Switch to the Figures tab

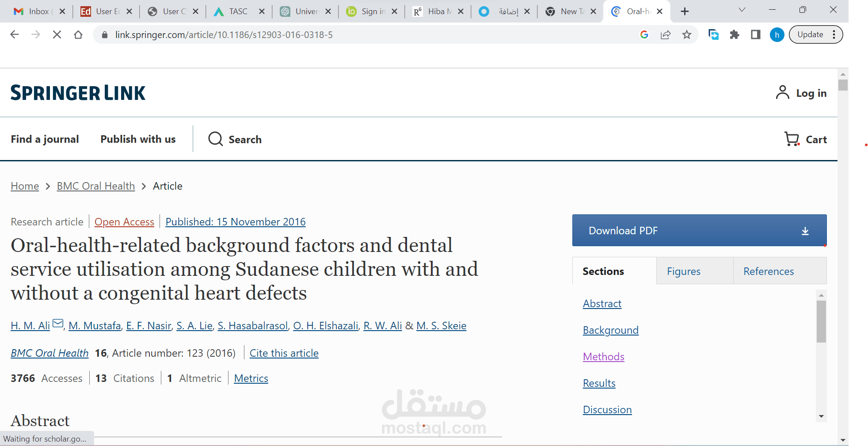click(683, 271)
